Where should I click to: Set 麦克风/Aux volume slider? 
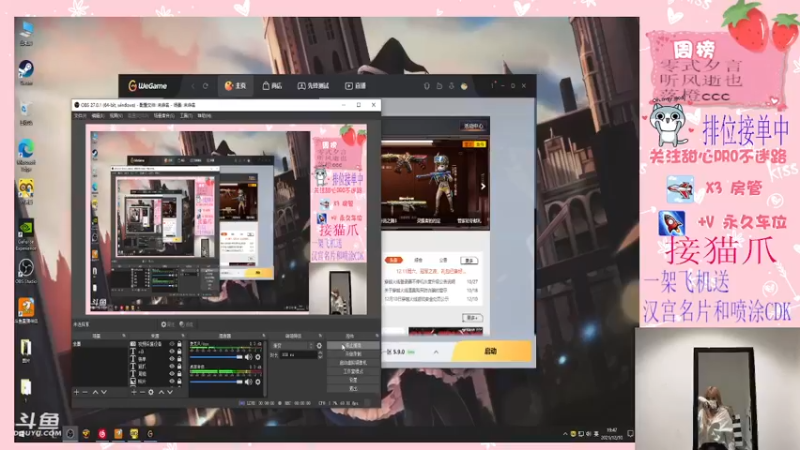[x=216, y=357]
